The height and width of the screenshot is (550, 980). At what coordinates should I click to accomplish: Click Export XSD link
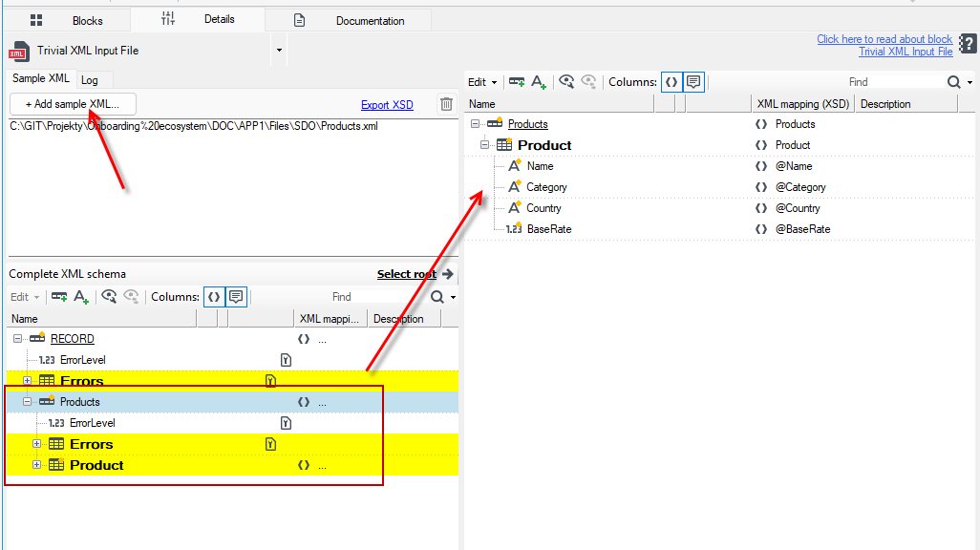(x=387, y=105)
